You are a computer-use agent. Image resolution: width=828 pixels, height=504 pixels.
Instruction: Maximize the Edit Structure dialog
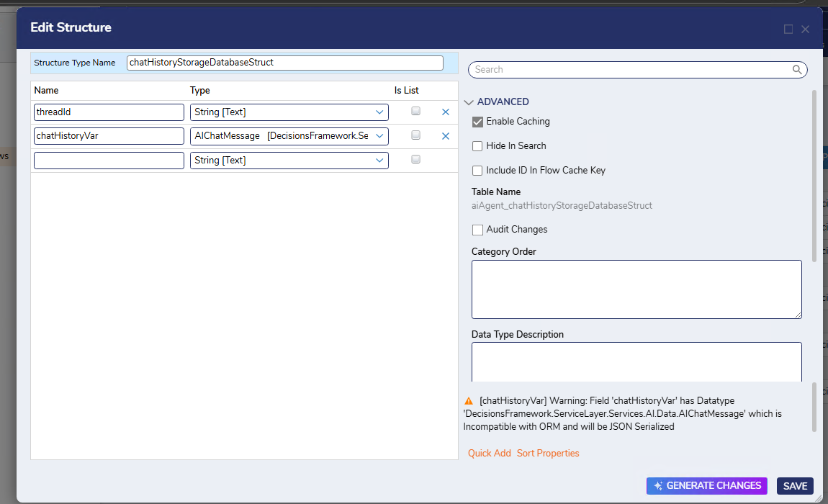(x=788, y=30)
